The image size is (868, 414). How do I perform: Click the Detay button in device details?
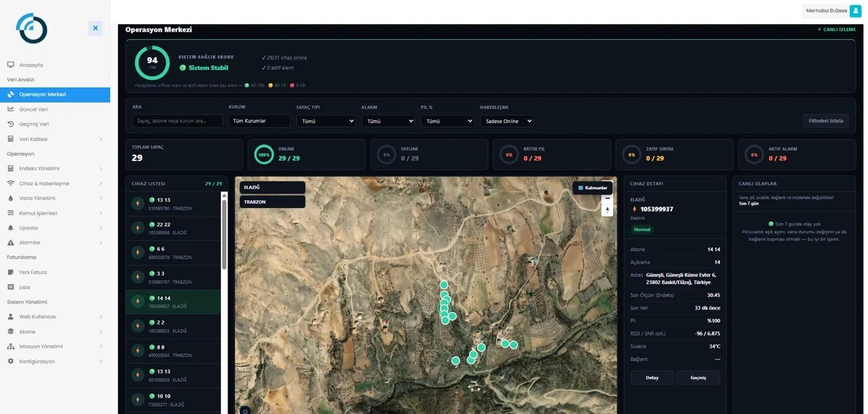(x=652, y=377)
